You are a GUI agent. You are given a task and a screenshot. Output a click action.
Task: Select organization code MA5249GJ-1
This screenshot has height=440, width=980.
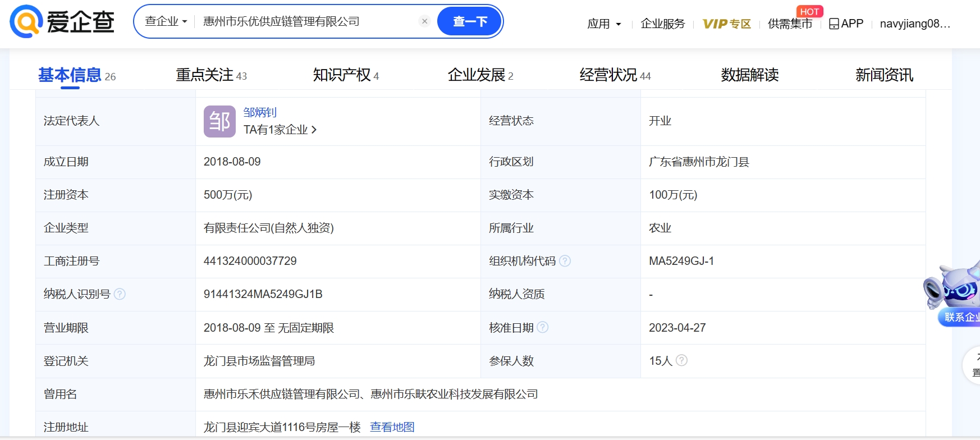681,261
